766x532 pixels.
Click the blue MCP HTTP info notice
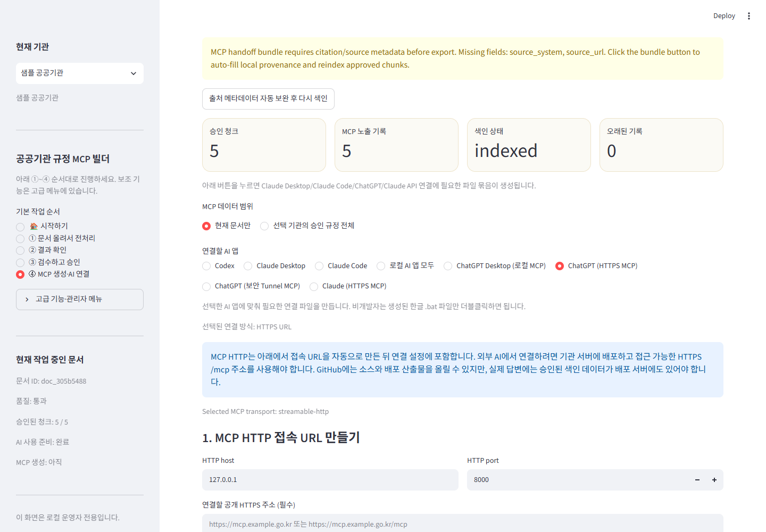pos(463,370)
